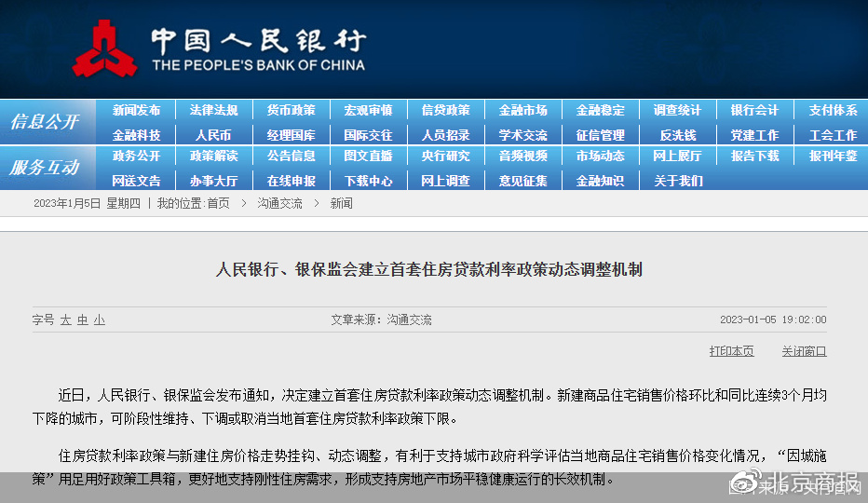Viewport: 868px width, 503px height.
Task: Set font size to small (小)
Action: click(x=99, y=319)
